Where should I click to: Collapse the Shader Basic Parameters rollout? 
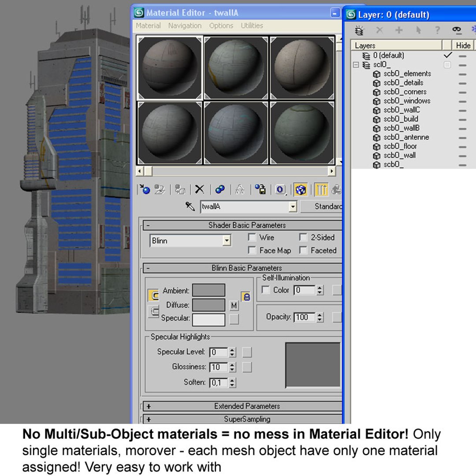point(148,225)
